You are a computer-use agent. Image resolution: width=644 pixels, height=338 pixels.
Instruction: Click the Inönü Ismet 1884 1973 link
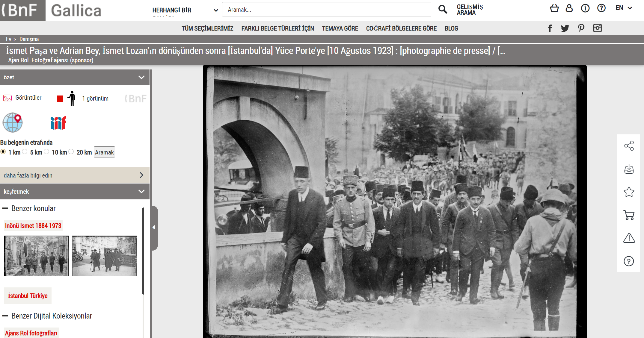click(x=33, y=226)
